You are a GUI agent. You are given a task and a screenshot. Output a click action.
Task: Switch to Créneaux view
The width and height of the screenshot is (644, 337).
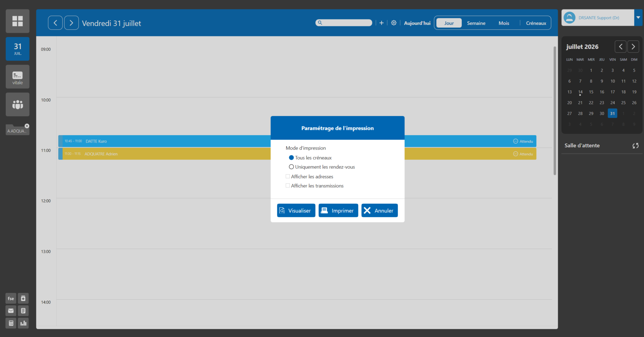(x=536, y=23)
